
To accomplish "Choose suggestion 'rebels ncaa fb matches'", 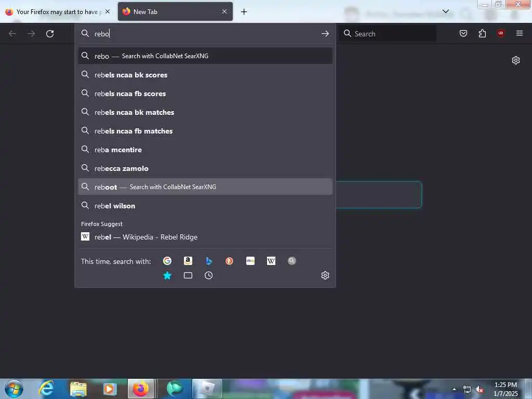I will 205,130.
